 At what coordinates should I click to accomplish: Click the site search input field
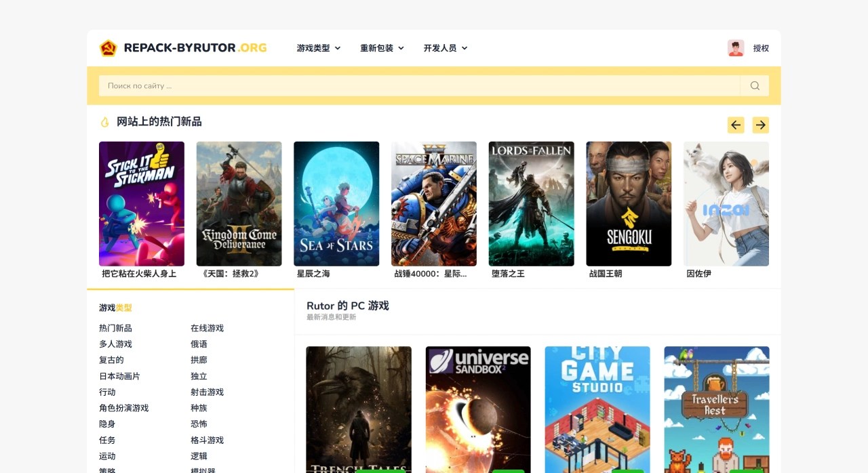coord(419,85)
